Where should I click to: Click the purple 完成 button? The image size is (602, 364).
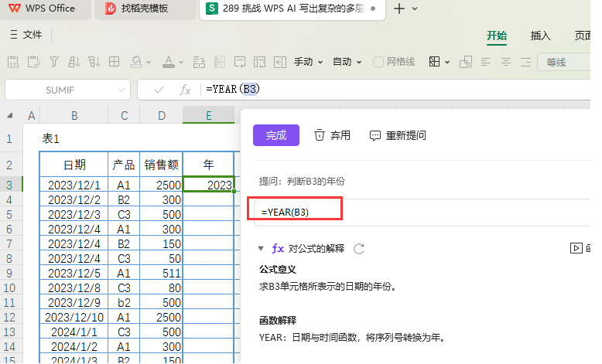pyautogui.click(x=276, y=135)
